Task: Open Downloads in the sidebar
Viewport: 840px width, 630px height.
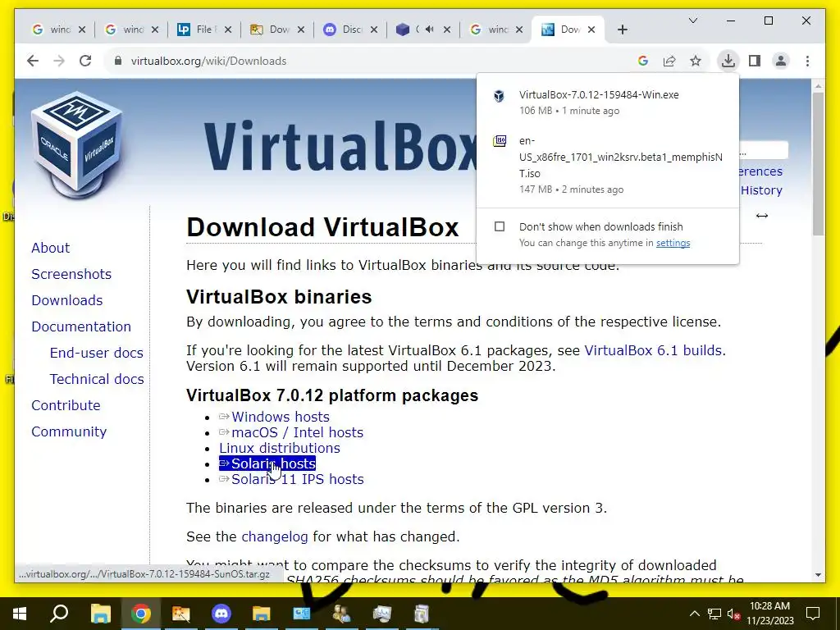Action: pyautogui.click(x=67, y=300)
